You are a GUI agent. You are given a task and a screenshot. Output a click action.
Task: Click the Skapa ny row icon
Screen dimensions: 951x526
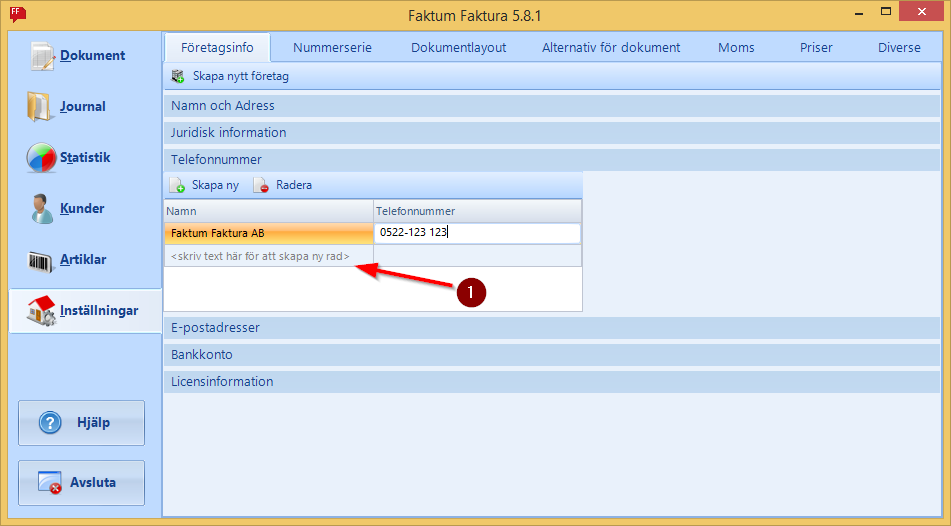point(177,185)
